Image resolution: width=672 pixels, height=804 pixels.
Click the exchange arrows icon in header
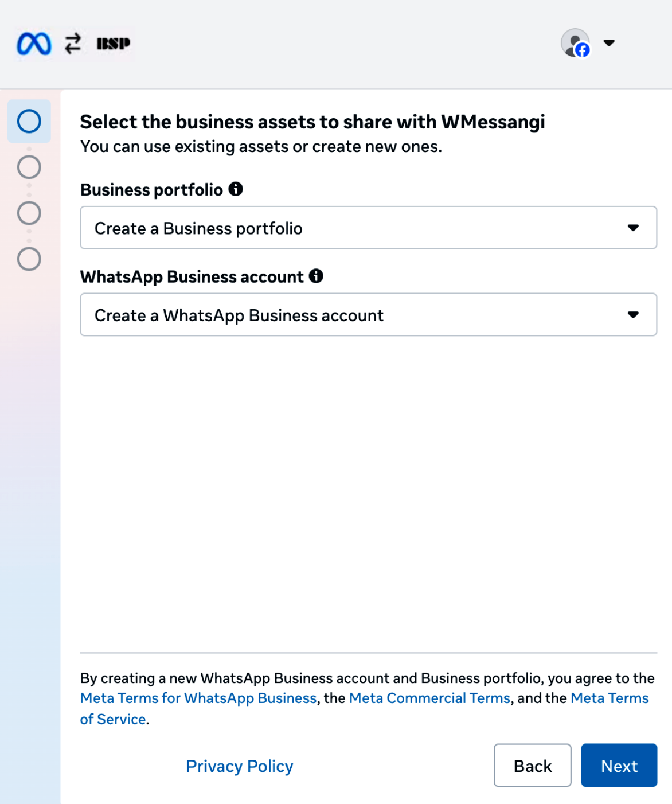point(73,44)
